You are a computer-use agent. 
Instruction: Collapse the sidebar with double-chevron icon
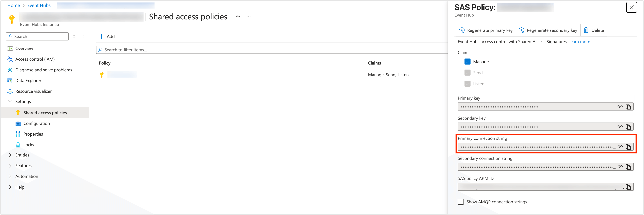(x=84, y=36)
